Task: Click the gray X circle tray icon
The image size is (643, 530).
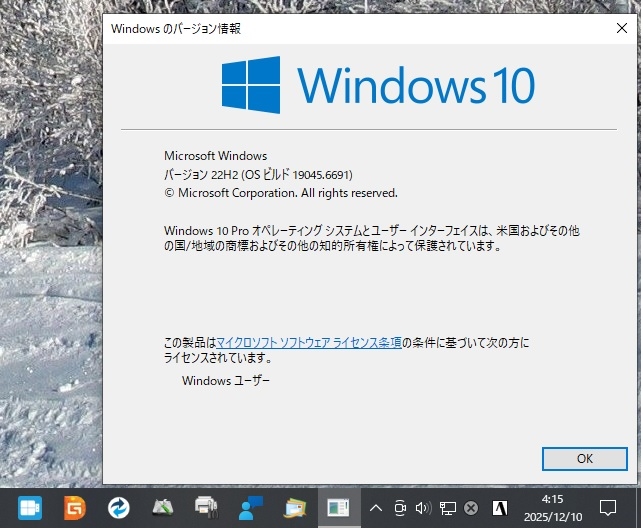Action: click(471, 508)
